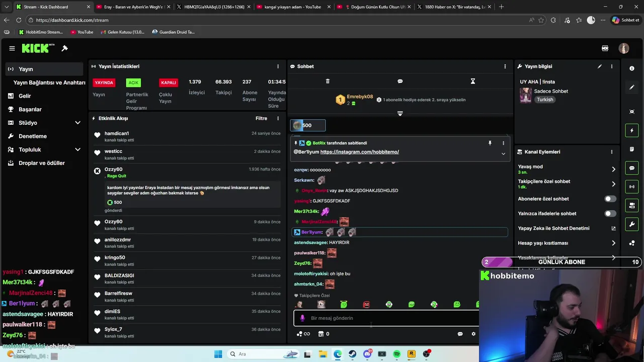Image resolution: width=644 pixels, height=362 pixels.
Task: Click the chat bubble icon under Sohbet header
Action: 400,81
